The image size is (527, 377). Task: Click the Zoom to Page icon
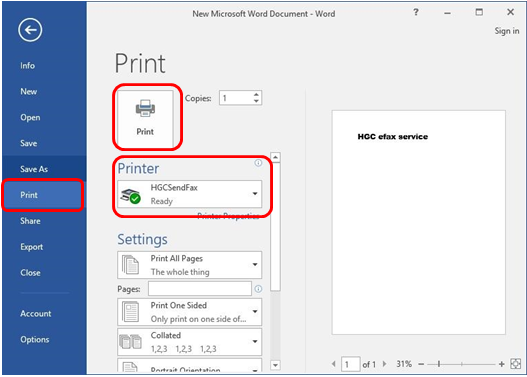(x=516, y=364)
